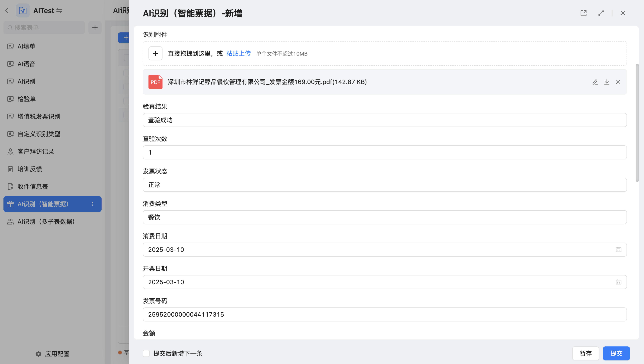
Task: Open more options for AI识别（智能票据）
Action: pyautogui.click(x=92, y=204)
